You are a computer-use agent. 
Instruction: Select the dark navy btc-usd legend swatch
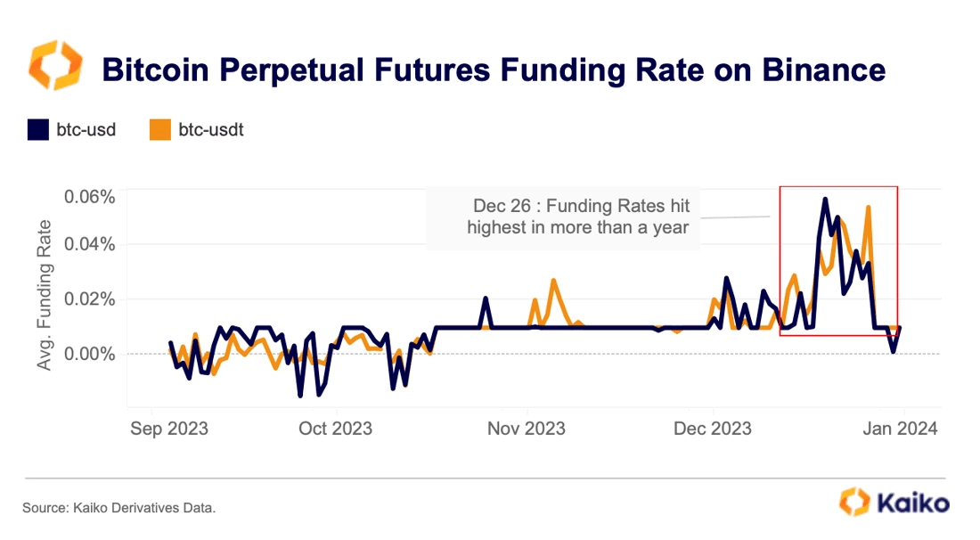pos(38,130)
